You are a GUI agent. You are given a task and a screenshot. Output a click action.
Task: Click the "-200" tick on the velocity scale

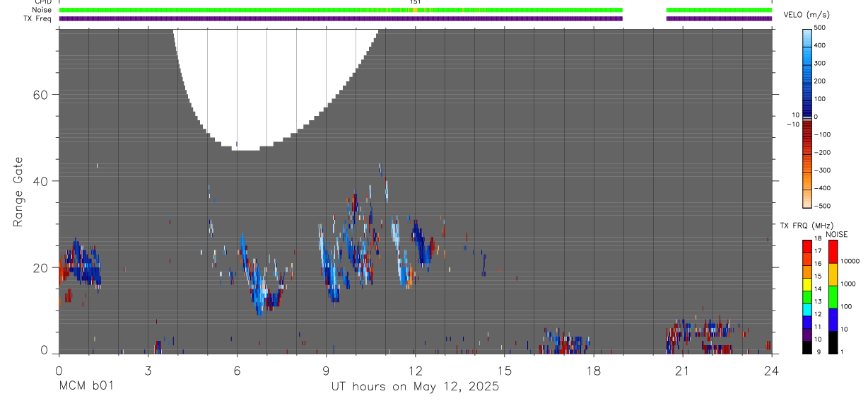(x=822, y=153)
